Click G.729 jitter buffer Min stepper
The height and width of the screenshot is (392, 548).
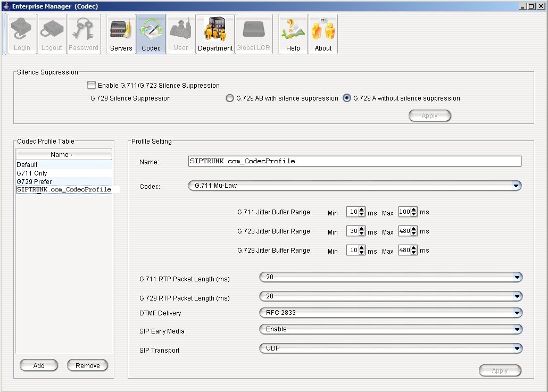[x=362, y=250]
